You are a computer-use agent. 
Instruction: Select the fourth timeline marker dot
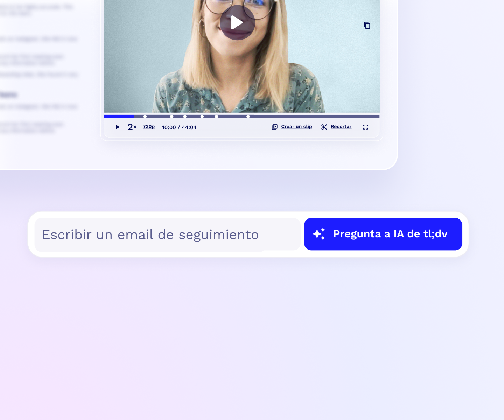click(x=202, y=117)
